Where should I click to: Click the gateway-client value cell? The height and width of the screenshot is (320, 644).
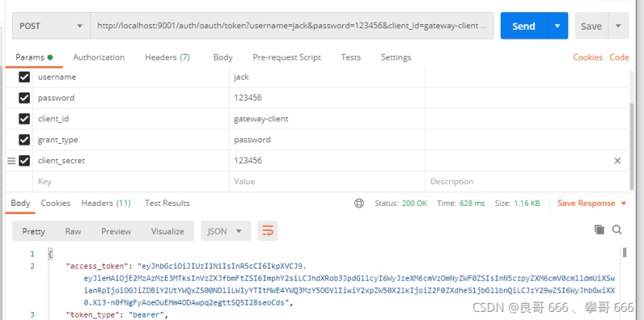tap(327, 118)
